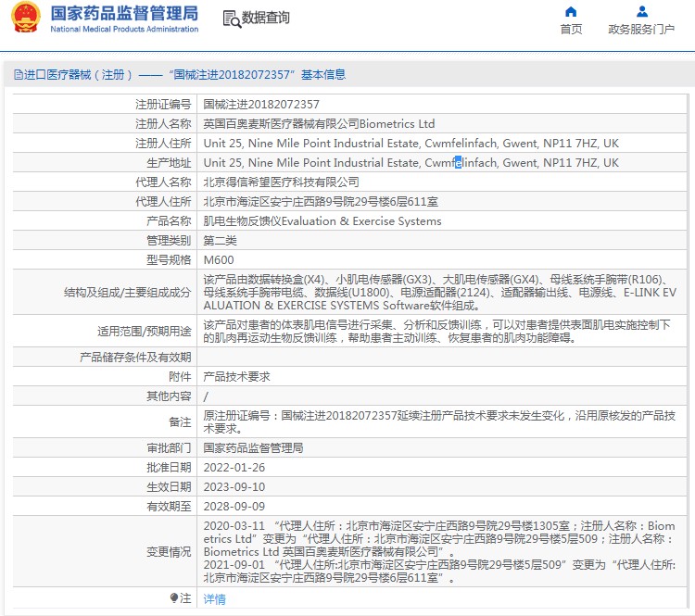
Task: Click model value M600
Action: tap(219, 260)
